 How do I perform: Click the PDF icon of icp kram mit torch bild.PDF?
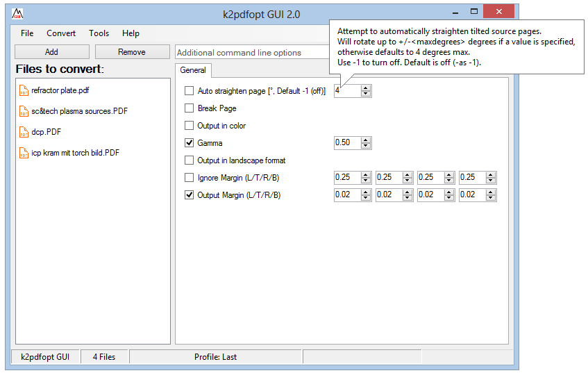pos(24,153)
